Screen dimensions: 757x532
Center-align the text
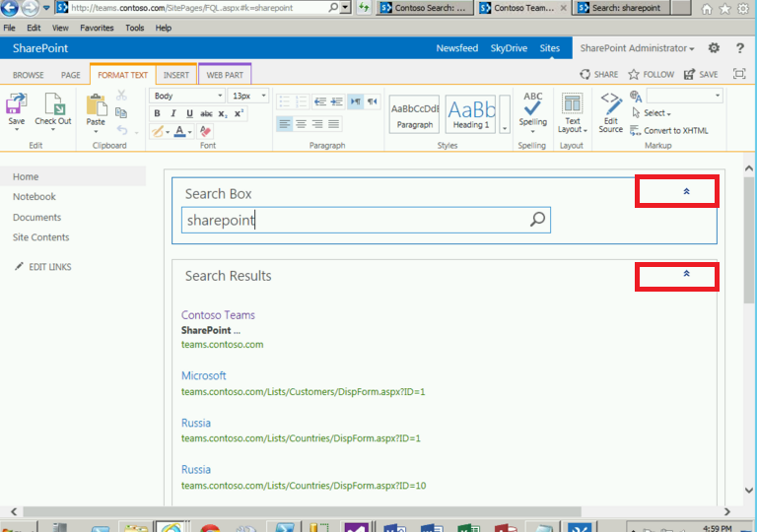(301, 124)
